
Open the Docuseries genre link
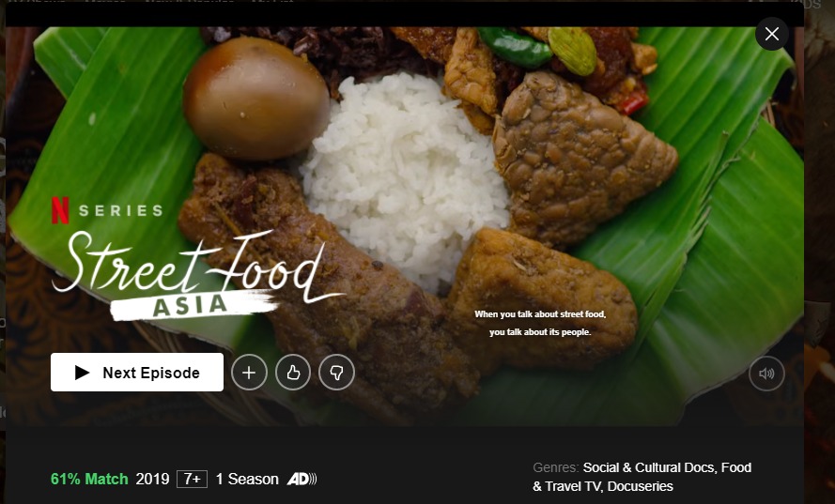[x=640, y=486]
